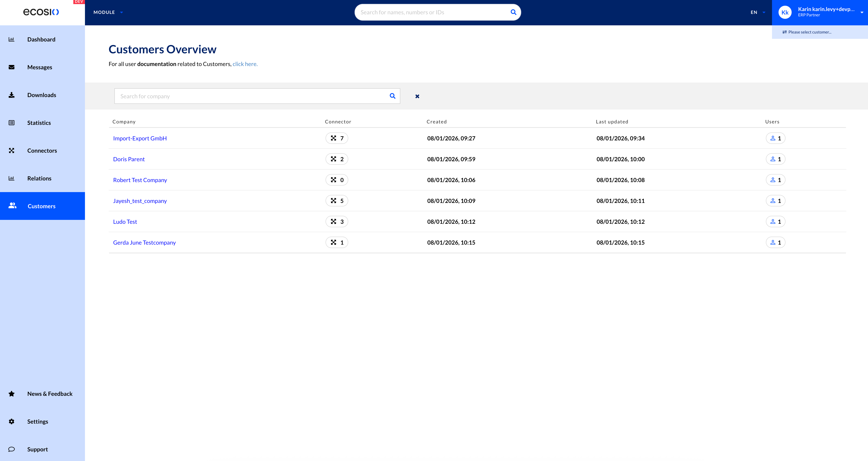This screenshot has width=868, height=461.
Task: Open the Statistics sidebar section
Action: coord(39,123)
